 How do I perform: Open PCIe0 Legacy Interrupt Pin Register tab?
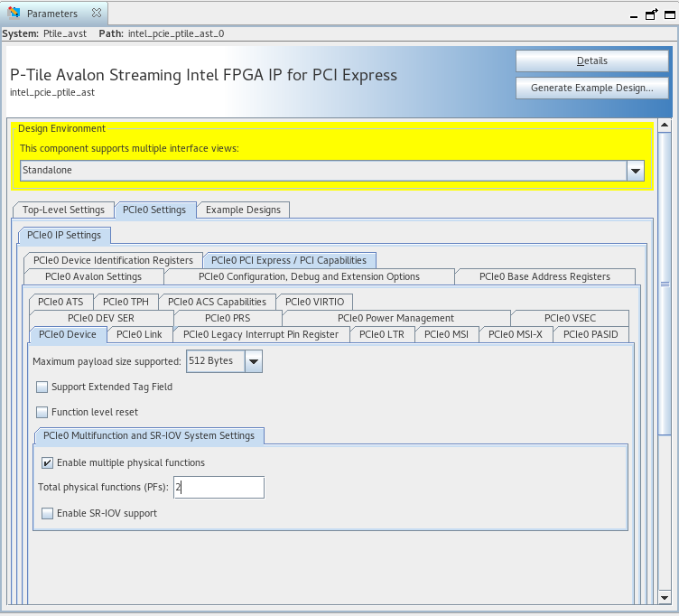(x=261, y=335)
